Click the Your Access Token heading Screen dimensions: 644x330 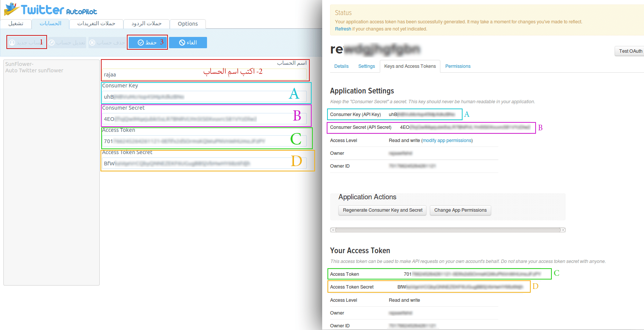coord(360,251)
